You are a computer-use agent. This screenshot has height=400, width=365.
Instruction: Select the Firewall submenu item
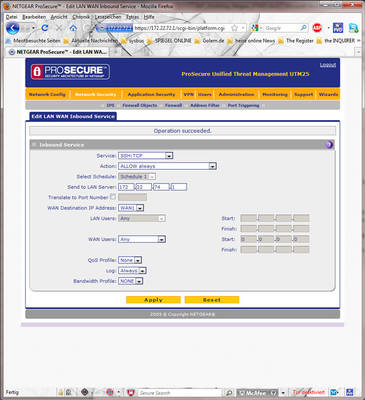pyautogui.click(x=173, y=105)
